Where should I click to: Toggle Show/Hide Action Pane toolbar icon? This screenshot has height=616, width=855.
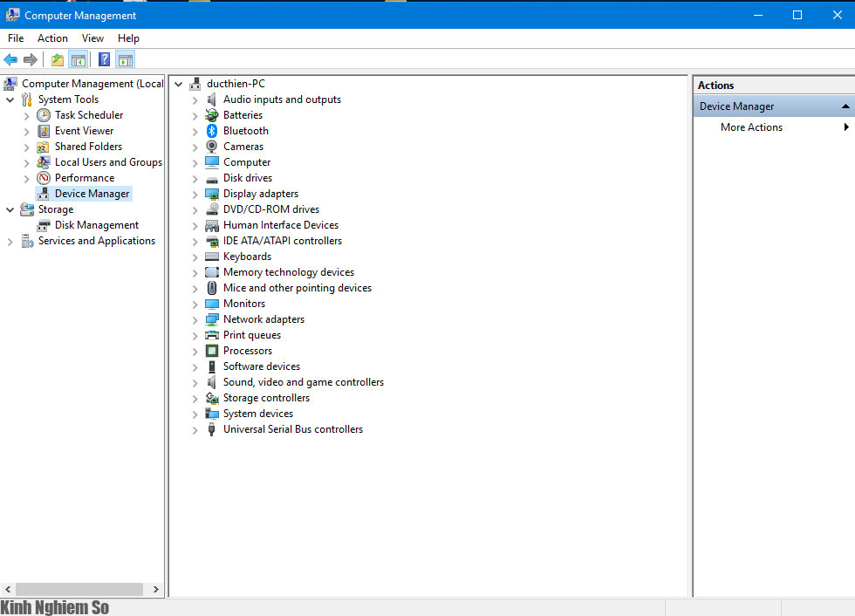click(126, 60)
